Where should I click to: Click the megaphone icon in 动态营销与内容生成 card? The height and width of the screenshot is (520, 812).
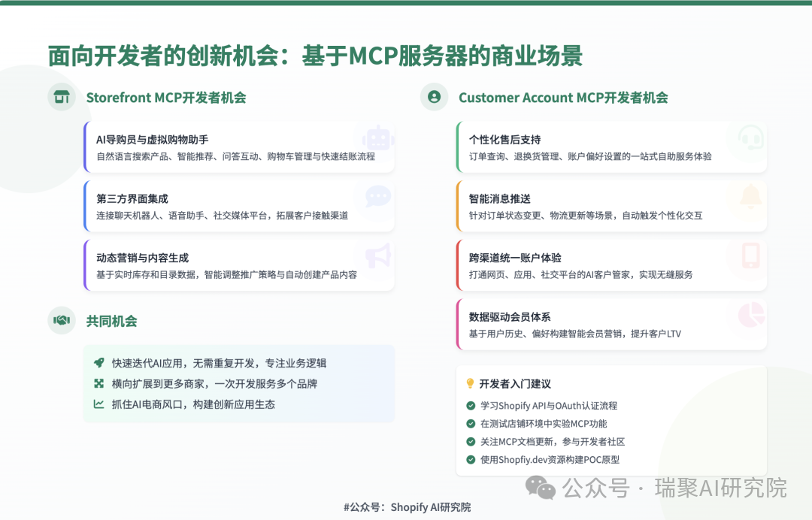378,255
